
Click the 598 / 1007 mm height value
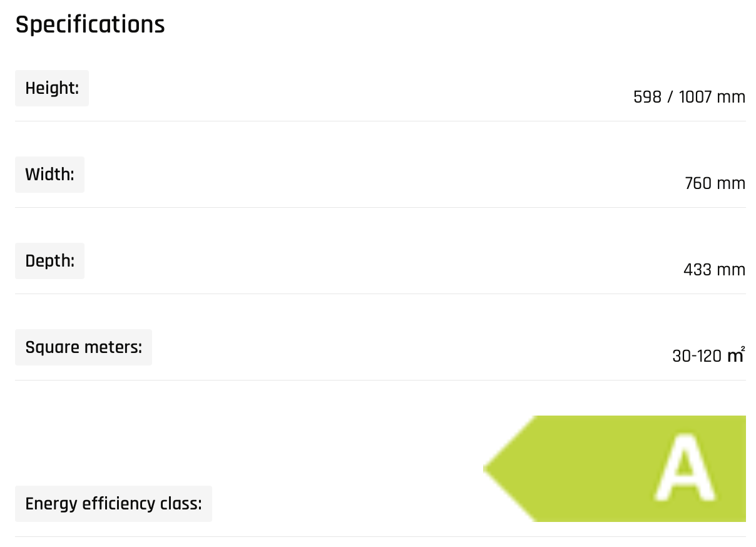(689, 97)
